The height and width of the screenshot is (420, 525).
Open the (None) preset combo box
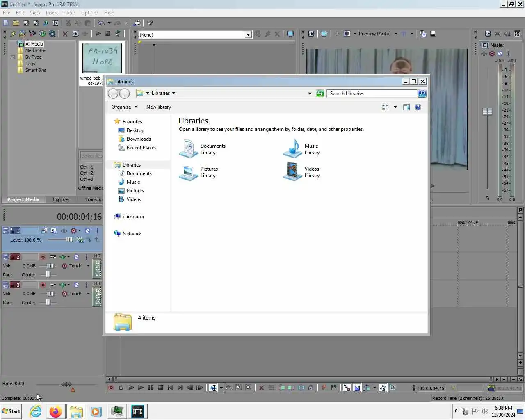(195, 35)
